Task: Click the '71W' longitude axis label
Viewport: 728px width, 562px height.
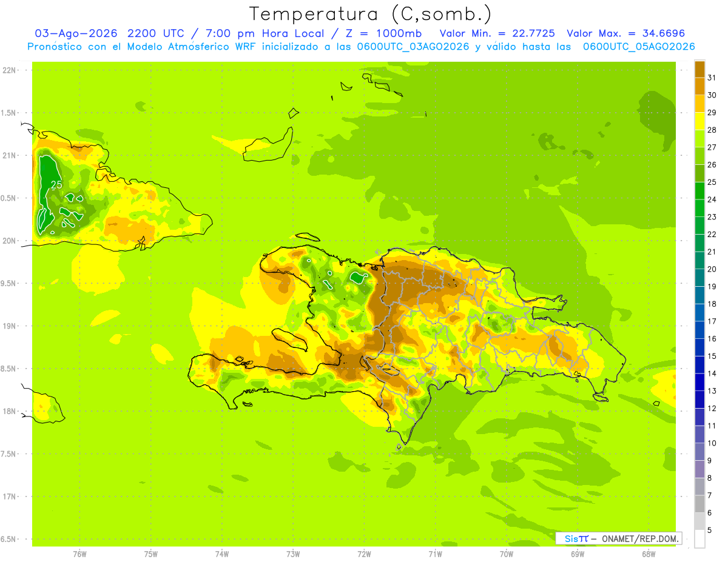Action: 435,554
